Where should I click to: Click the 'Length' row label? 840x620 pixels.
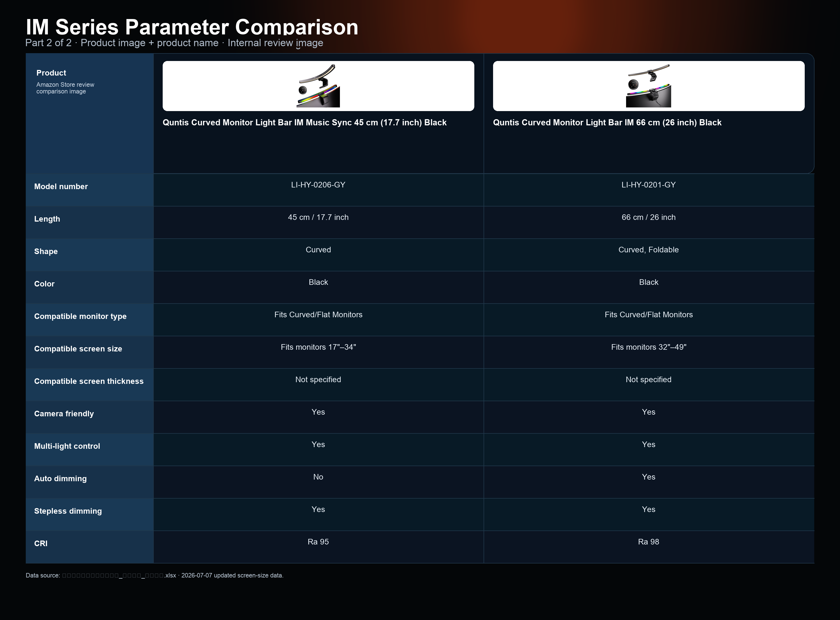coord(47,219)
